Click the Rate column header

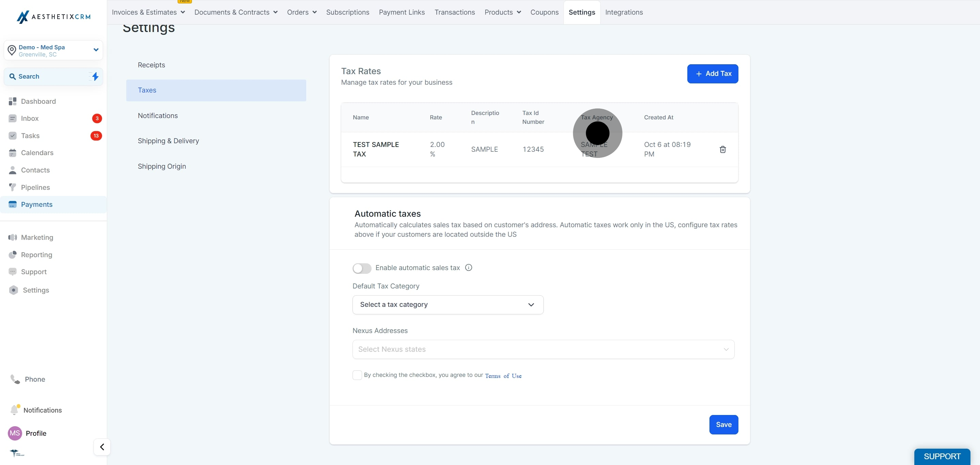point(436,117)
